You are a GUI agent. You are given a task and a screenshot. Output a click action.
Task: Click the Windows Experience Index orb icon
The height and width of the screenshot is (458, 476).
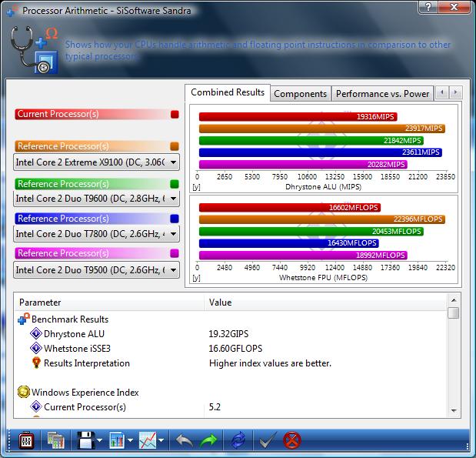point(24,392)
